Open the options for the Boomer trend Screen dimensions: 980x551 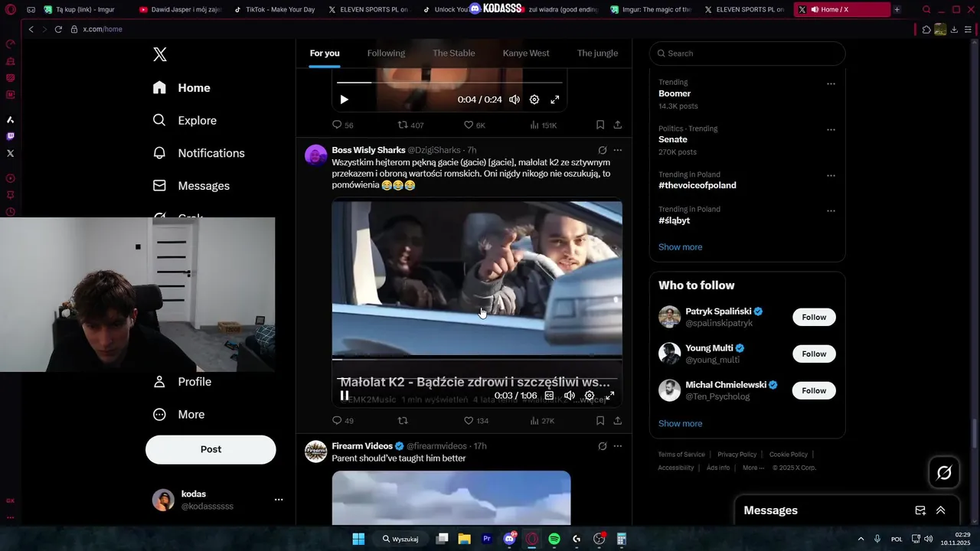pos(831,84)
